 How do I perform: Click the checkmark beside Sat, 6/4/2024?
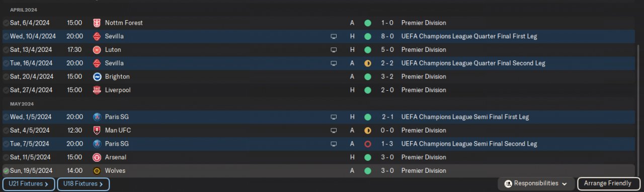point(6,23)
